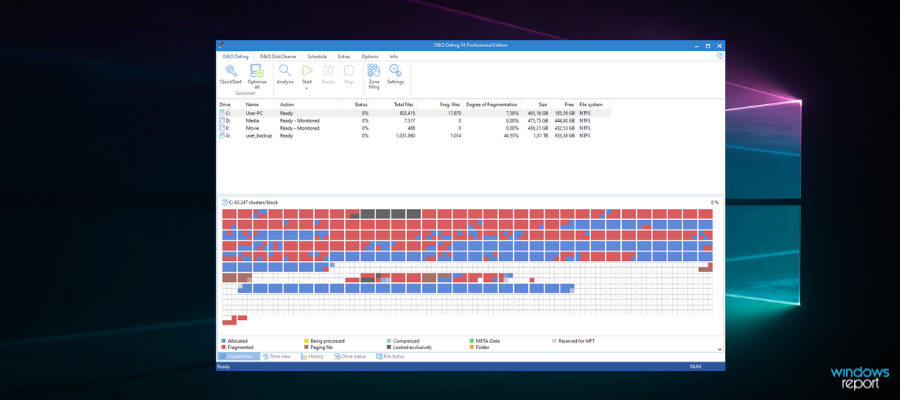Click the 40,55% fragmentation value
This screenshot has width=900, height=400.
tap(510, 135)
